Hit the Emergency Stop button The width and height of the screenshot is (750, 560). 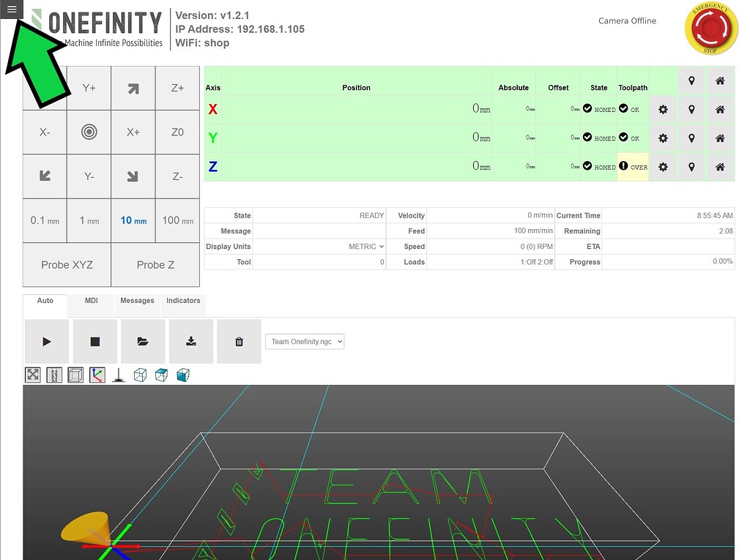click(x=710, y=29)
